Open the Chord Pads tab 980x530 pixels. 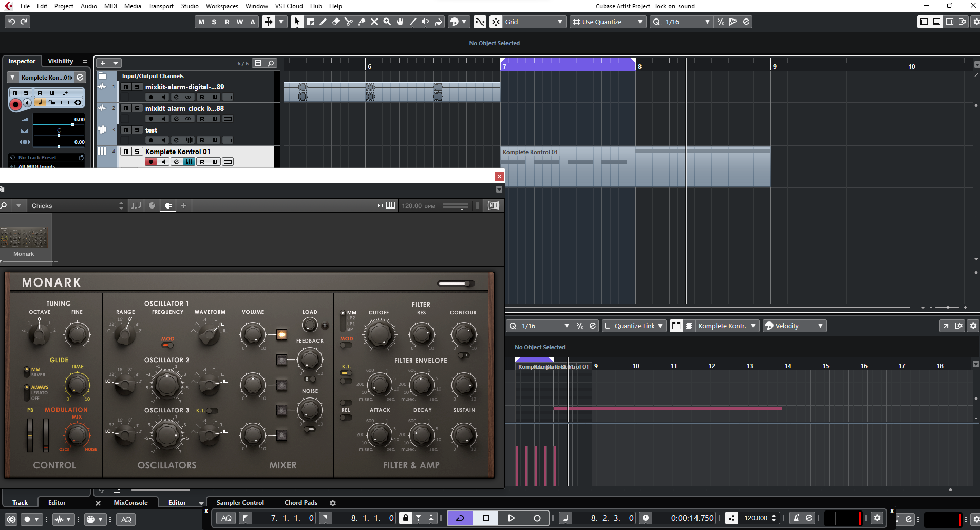(301, 503)
